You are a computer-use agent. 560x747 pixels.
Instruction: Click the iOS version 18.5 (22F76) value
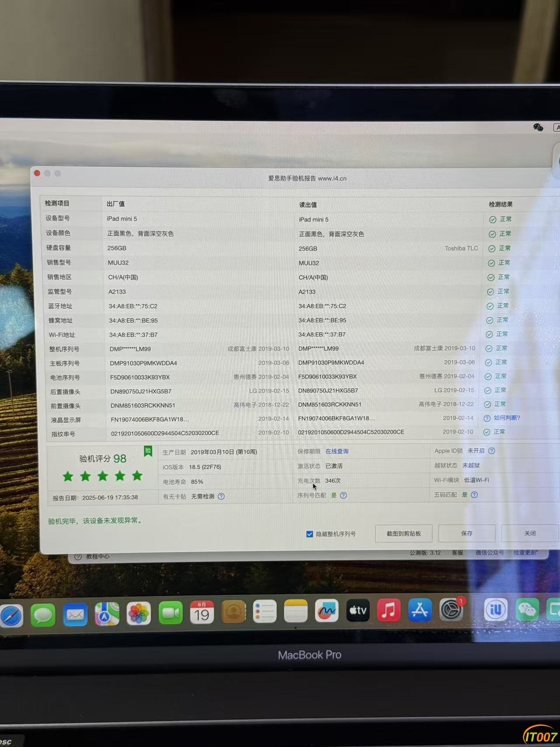point(205,467)
